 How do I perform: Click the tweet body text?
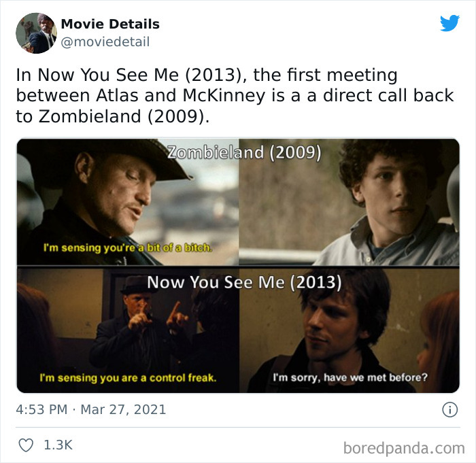[x=235, y=96]
